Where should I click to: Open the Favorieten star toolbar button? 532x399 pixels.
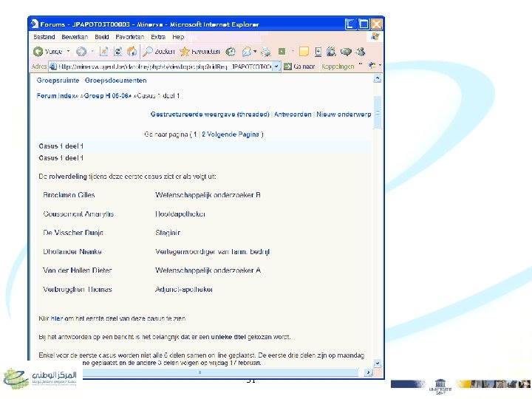pyautogui.click(x=199, y=52)
